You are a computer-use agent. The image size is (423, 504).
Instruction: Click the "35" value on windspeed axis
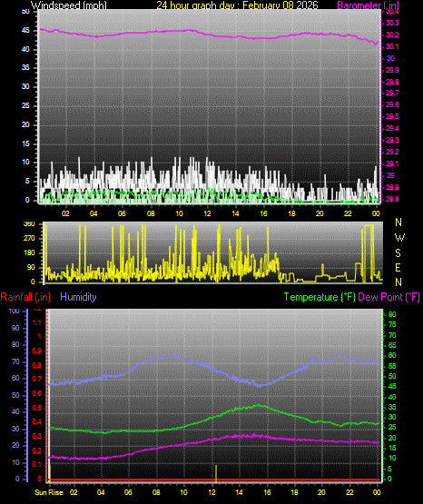25,67
